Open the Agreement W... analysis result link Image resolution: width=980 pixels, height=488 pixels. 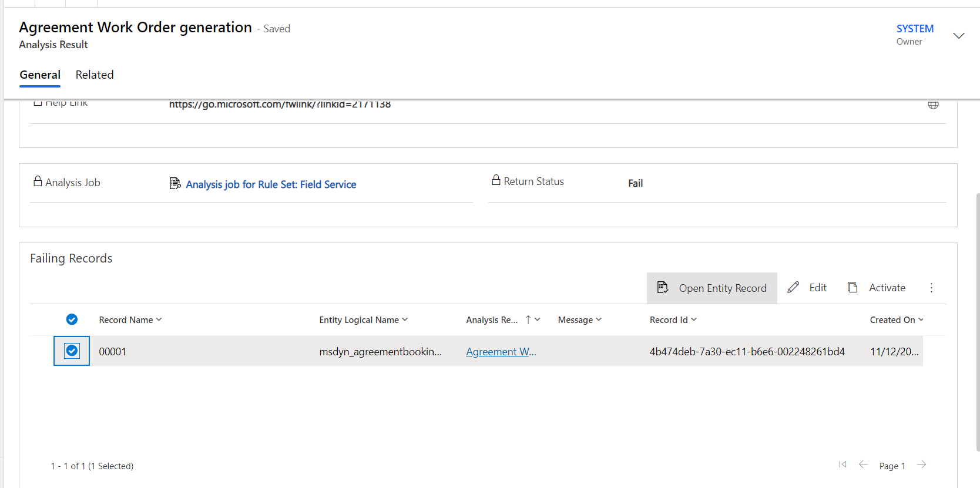point(501,351)
